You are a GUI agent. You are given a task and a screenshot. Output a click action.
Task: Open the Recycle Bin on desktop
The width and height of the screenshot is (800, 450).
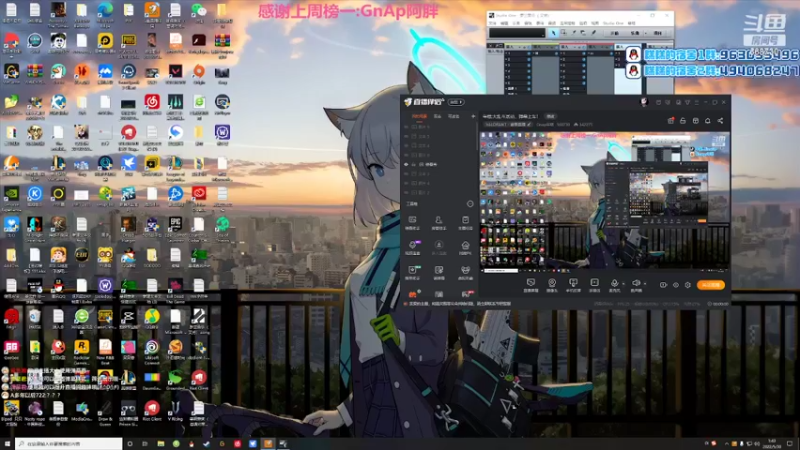pyautogui.click(x=35, y=319)
